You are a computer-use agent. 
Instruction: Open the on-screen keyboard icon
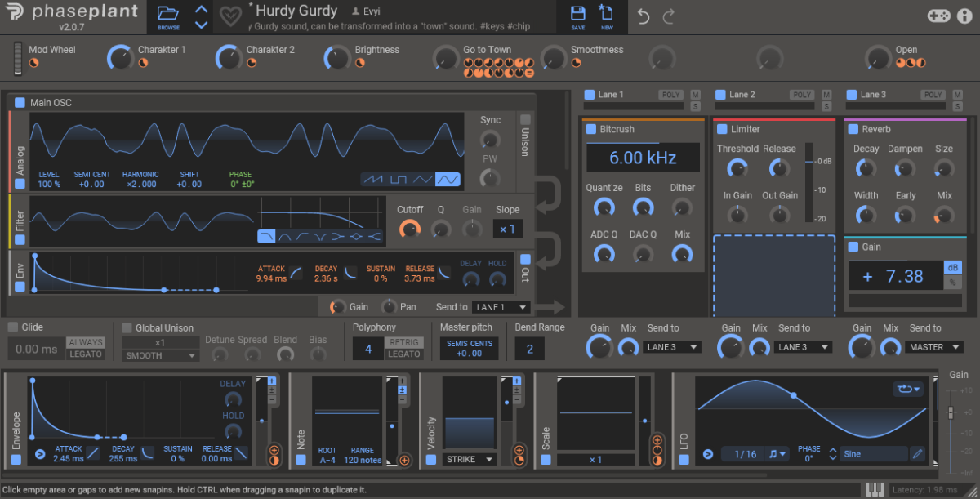pos(875,489)
